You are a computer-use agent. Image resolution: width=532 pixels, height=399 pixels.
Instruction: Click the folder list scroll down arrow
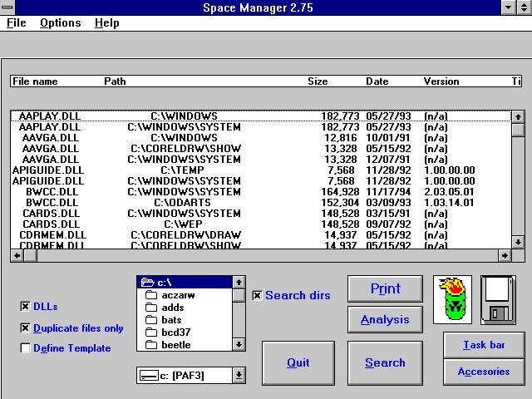tap(239, 344)
